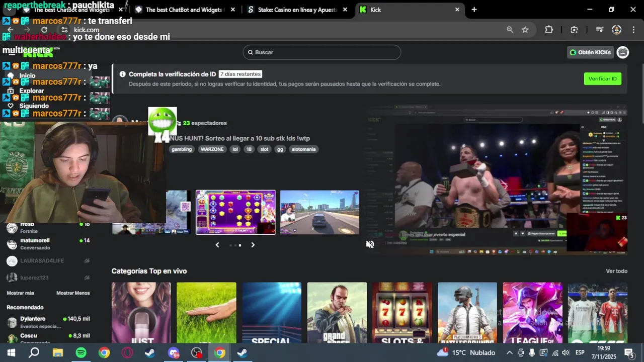This screenshot has width=644, height=362.
Task: Unmute the featured stream via speaker icon
Action: click(x=370, y=244)
